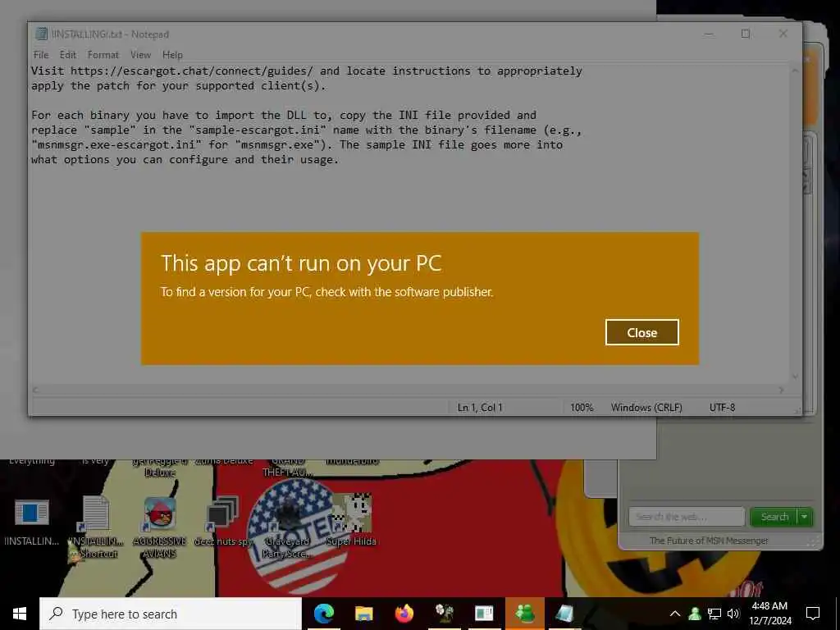Click 'Windows (CRLF)' in the status bar
Screen dimensions: 840x630
point(646,408)
